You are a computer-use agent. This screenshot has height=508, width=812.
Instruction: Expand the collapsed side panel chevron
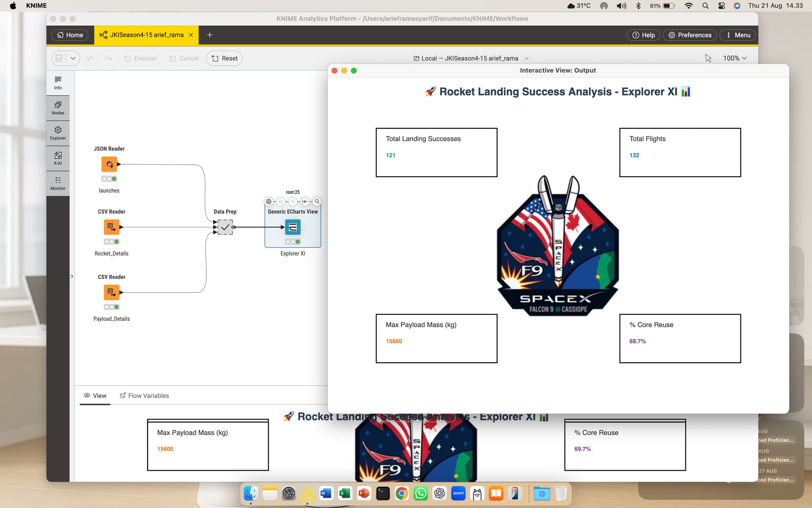pos(72,276)
